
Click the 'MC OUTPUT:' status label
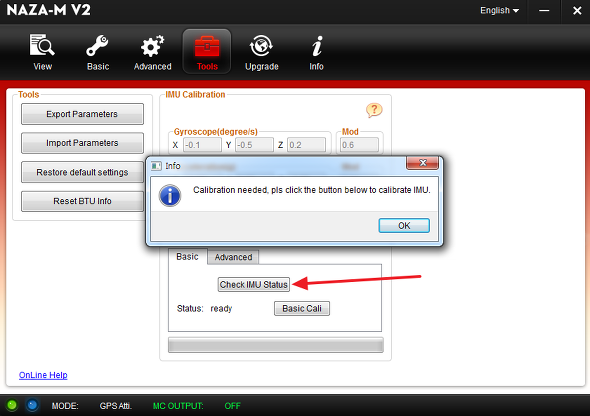178,406
